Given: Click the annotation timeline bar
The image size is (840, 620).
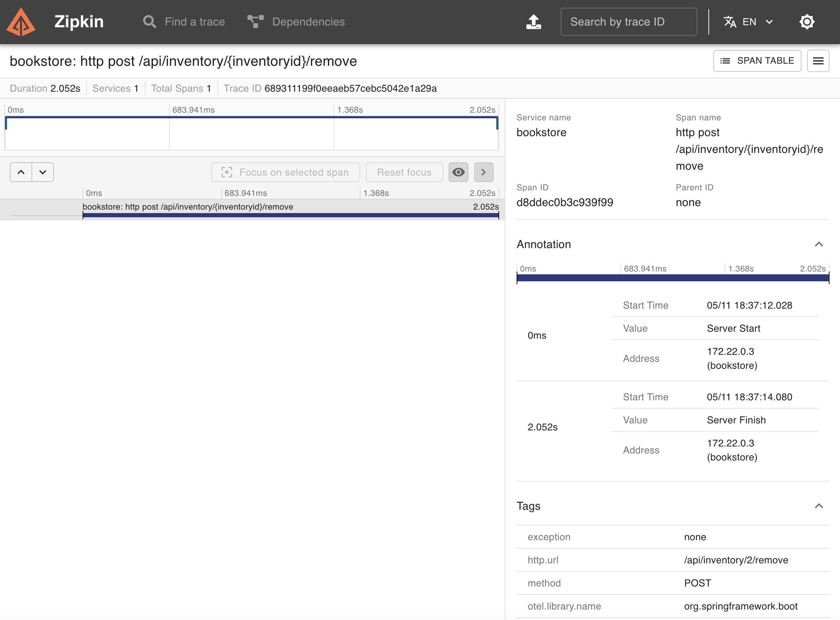Looking at the screenshot, I should pos(673,278).
